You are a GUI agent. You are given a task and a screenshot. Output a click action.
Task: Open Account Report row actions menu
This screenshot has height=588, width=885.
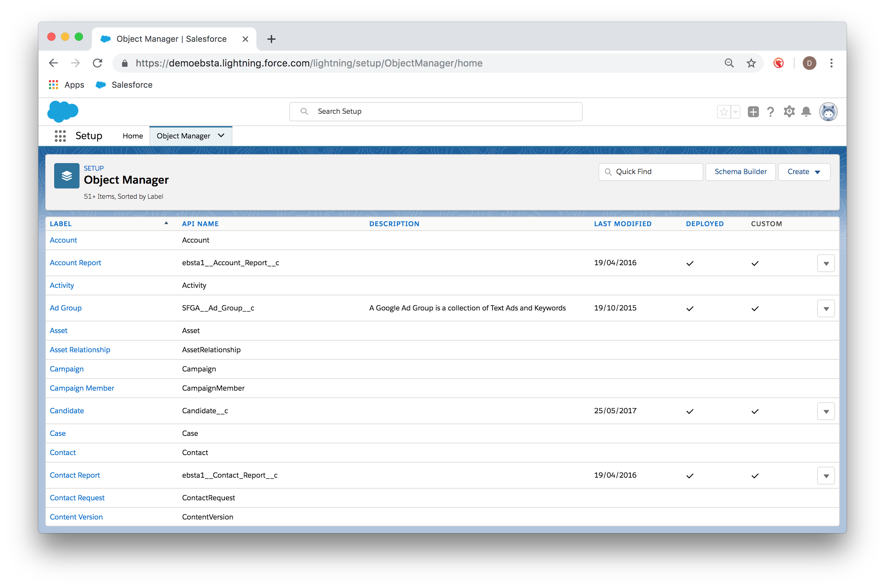[825, 263]
